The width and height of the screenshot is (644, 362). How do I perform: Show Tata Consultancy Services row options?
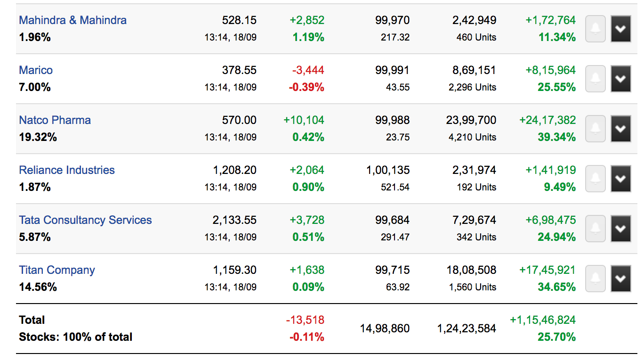click(x=620, y=229)
